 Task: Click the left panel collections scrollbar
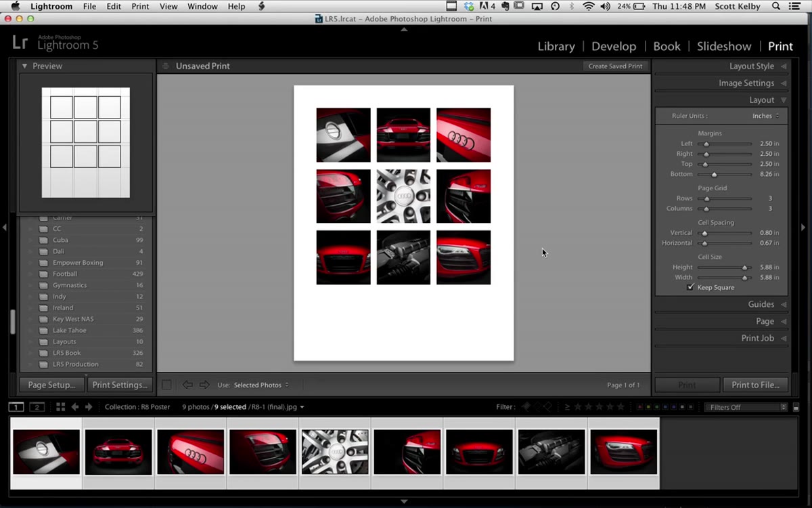(x=12, y=322)
